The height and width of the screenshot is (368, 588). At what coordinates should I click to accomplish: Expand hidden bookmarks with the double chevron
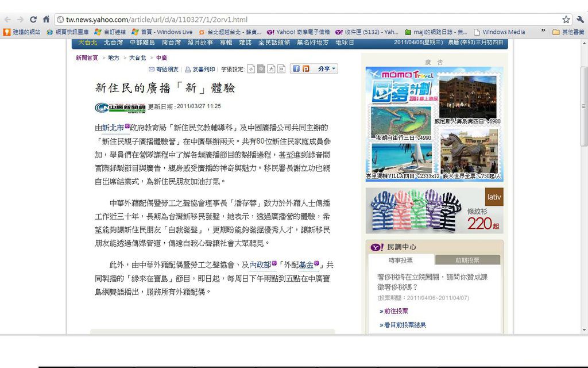pyautogui.click(x=543, y=30)
